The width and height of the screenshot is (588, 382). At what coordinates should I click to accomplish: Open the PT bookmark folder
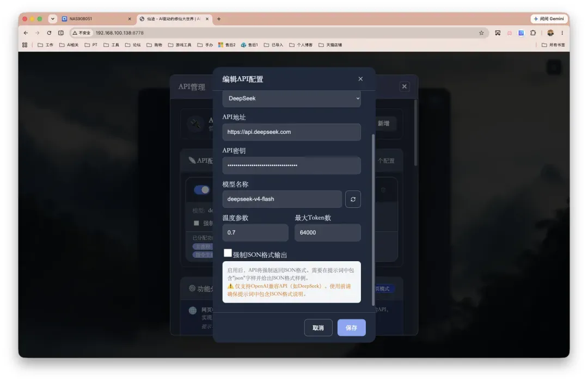[x=91, y=45]
